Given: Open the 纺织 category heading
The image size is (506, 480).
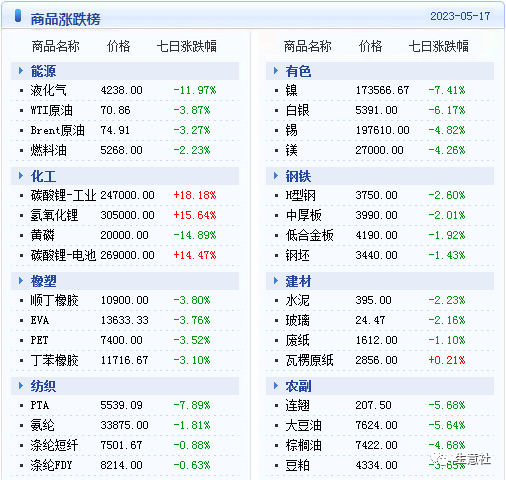Looking at the screenshot, I should [x=43, y=386].
